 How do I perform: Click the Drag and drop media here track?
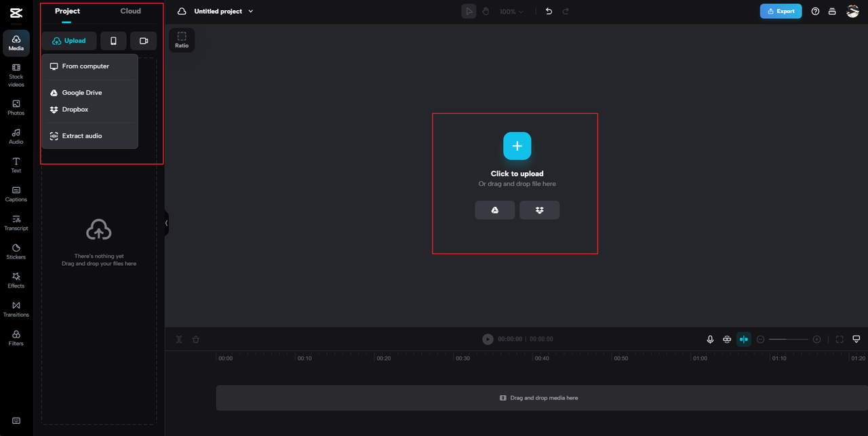(542, 398)
